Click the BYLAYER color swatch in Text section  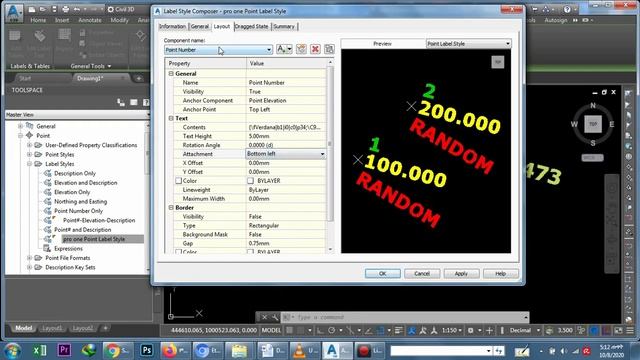(250, 181)
